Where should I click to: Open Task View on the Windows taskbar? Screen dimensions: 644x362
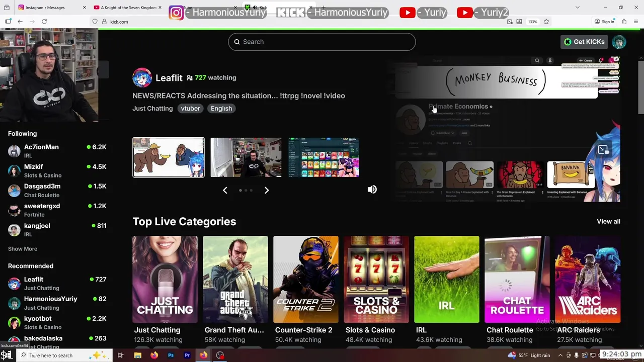point(120,355)
